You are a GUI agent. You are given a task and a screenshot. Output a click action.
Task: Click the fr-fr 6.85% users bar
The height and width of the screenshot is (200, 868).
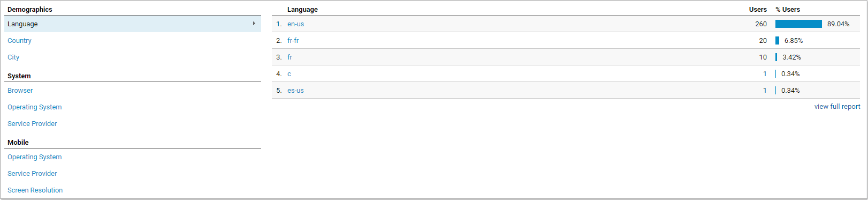[777, 41]
